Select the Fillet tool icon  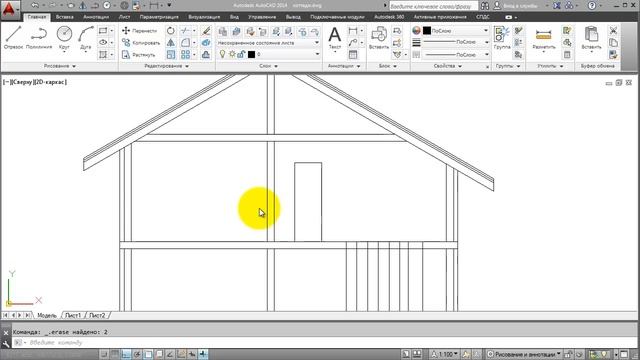185,42
